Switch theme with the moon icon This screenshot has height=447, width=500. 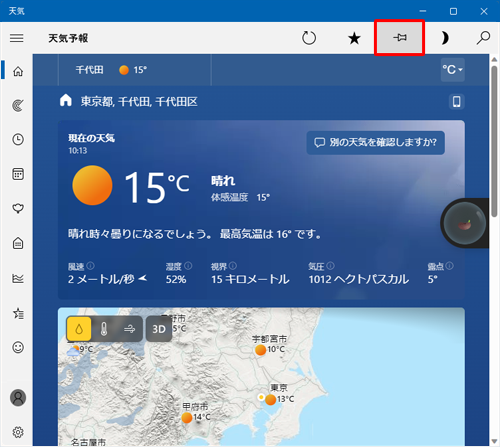coord(445,38)
